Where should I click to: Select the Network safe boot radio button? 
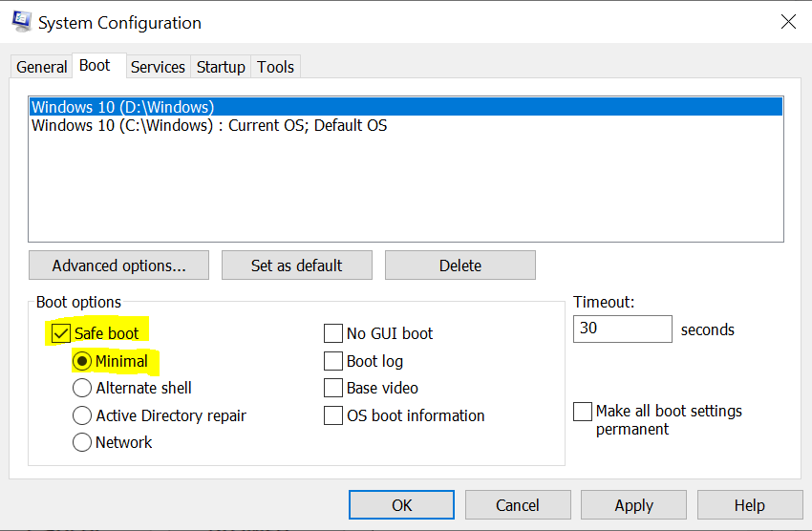tap(83, 442)
